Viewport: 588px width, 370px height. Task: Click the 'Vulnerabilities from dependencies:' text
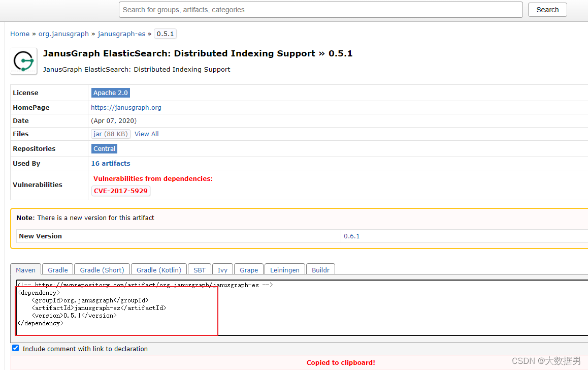(x=153, y=178)
